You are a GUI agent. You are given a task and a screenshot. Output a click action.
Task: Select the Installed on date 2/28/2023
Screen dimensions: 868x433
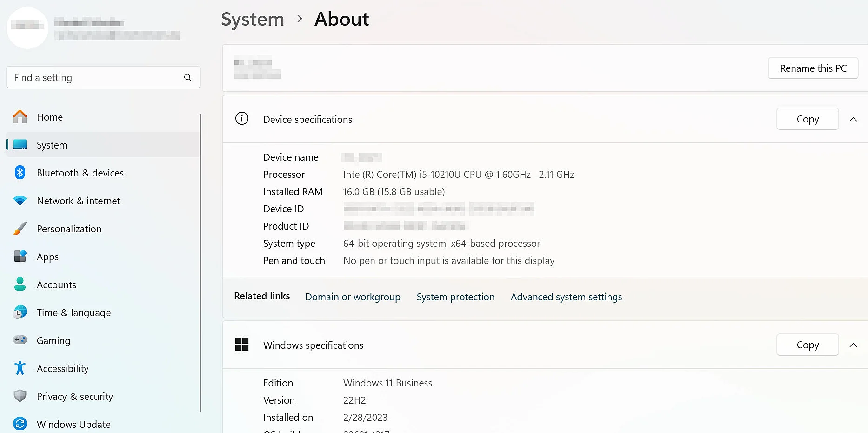tap(365, 418)
